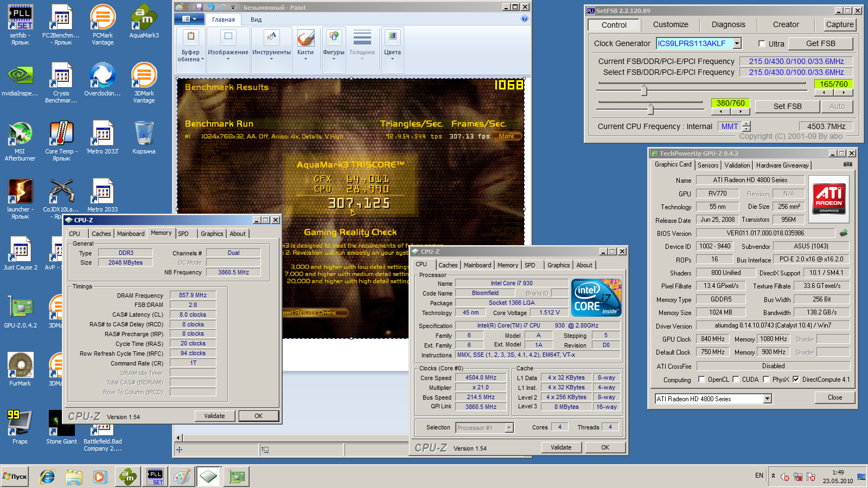
Task: Open Crysis Benchmark desktop shortcut
Action: 61,82
